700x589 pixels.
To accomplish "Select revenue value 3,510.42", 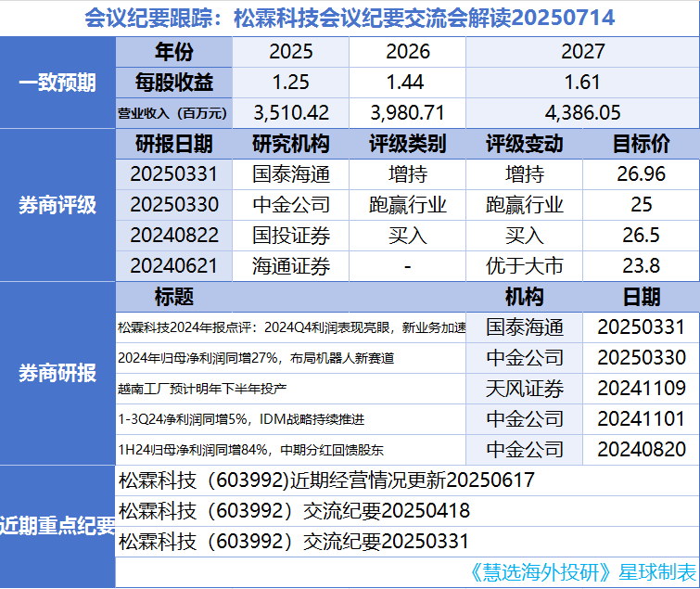I will point(290,113).
